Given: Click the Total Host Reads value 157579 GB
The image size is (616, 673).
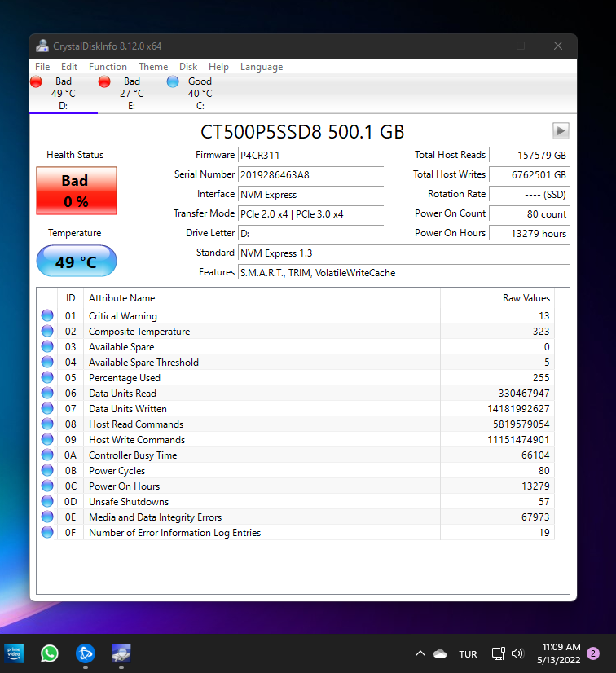Looking at the screenshot, I should pos(530,156).
